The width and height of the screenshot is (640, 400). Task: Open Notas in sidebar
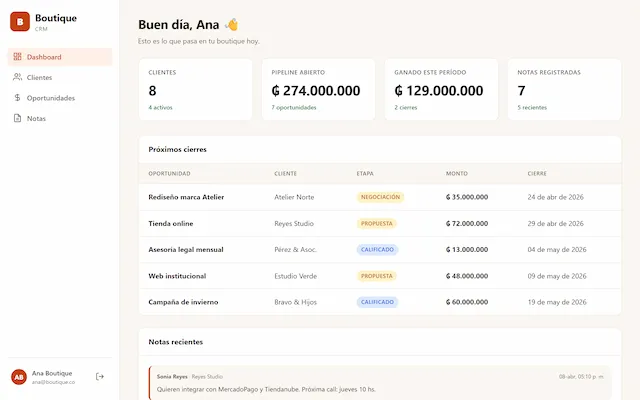click(x=60, y=118)
